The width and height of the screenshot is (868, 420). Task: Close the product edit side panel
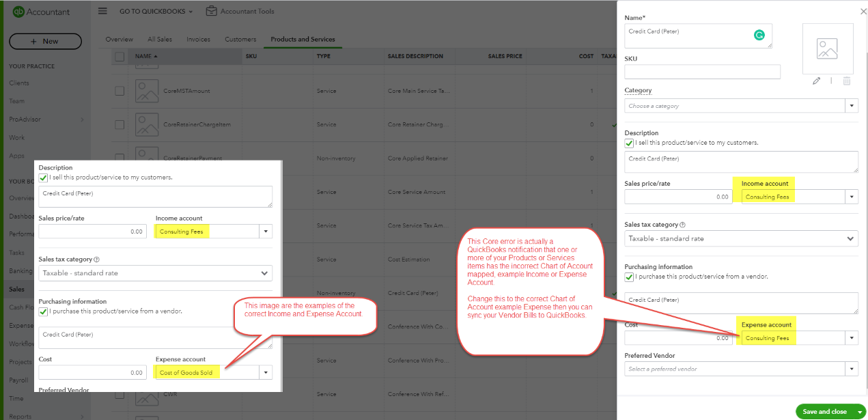tap(863, 12)
